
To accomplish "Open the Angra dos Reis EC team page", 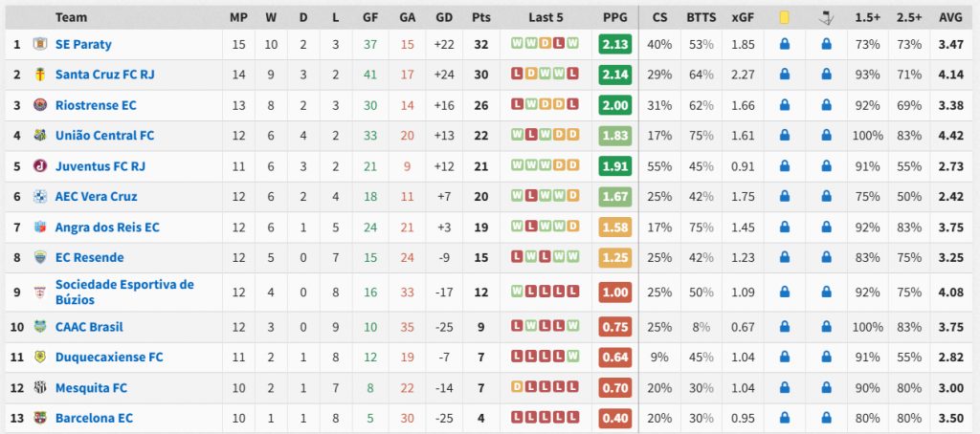I will (x=107, y=228).
